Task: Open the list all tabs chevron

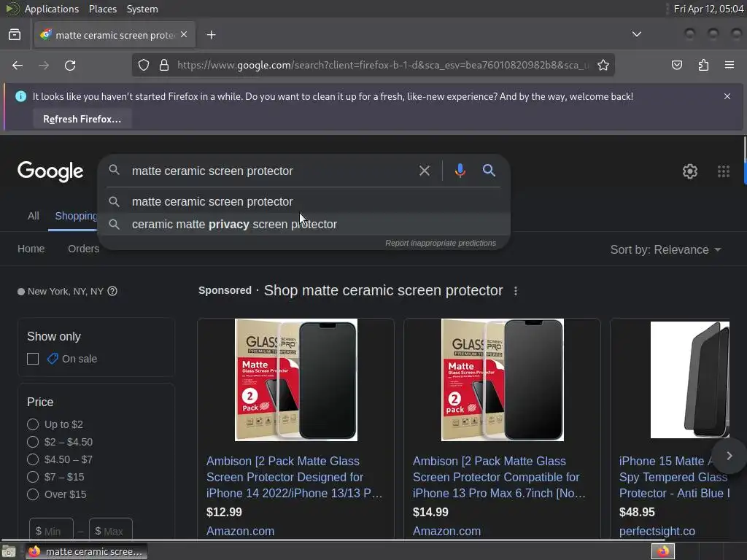Action: coord(636,34)
